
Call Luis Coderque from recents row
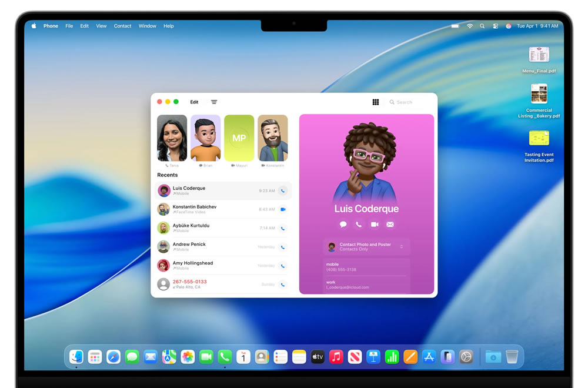click(283, 190)
